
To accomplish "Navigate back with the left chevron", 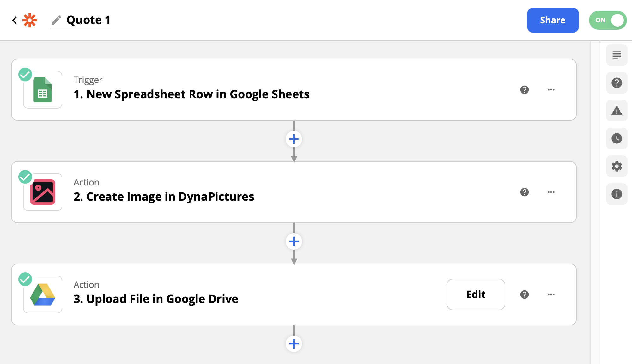I will (x=14, y=20).
